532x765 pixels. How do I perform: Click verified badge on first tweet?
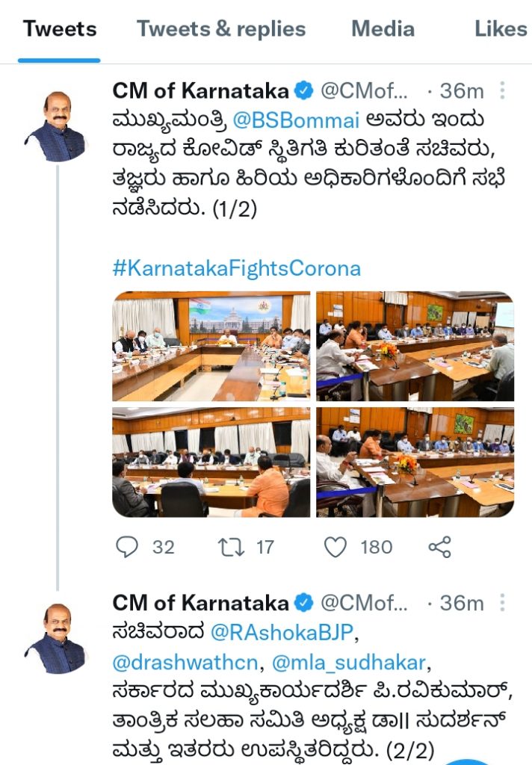click(x=303, y=90)
